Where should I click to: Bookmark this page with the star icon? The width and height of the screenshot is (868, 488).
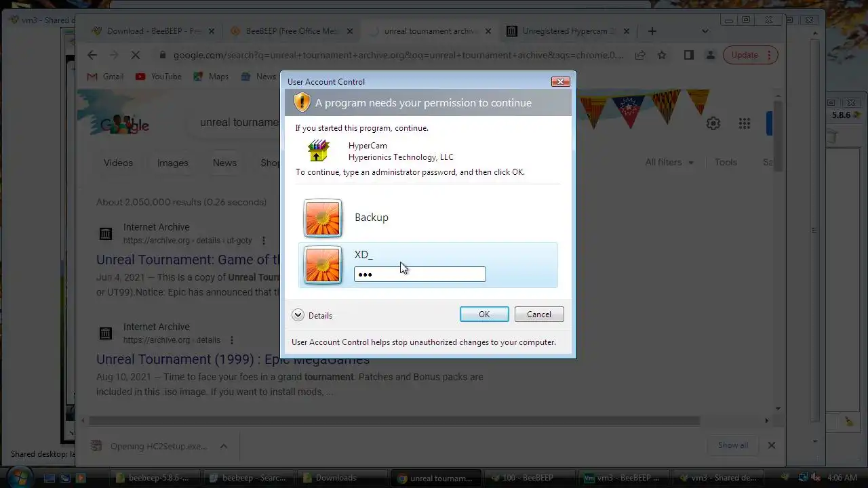pos(662,55)
